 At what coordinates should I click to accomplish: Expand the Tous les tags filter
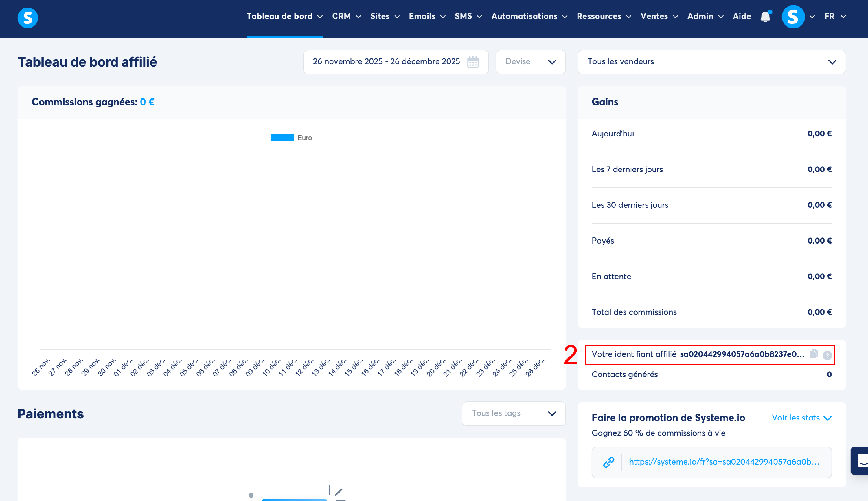point(513,413)
